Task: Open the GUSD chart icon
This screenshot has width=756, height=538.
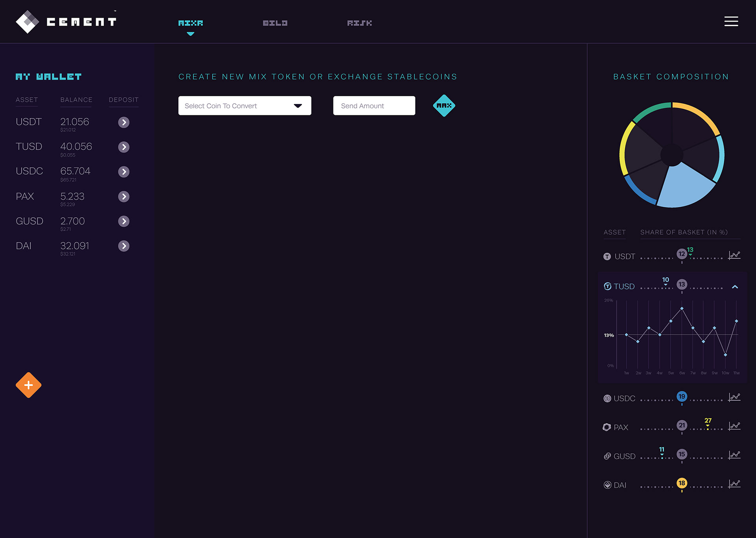Action: tap(734, 455)
